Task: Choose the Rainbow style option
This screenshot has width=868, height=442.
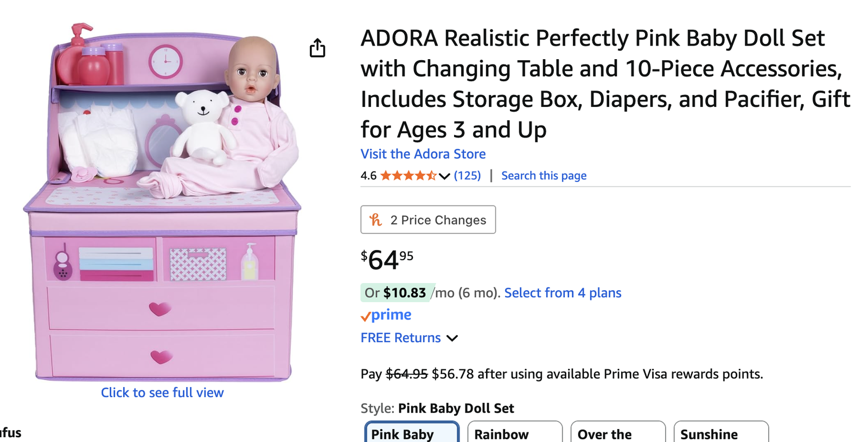Action: coord(514,434)
